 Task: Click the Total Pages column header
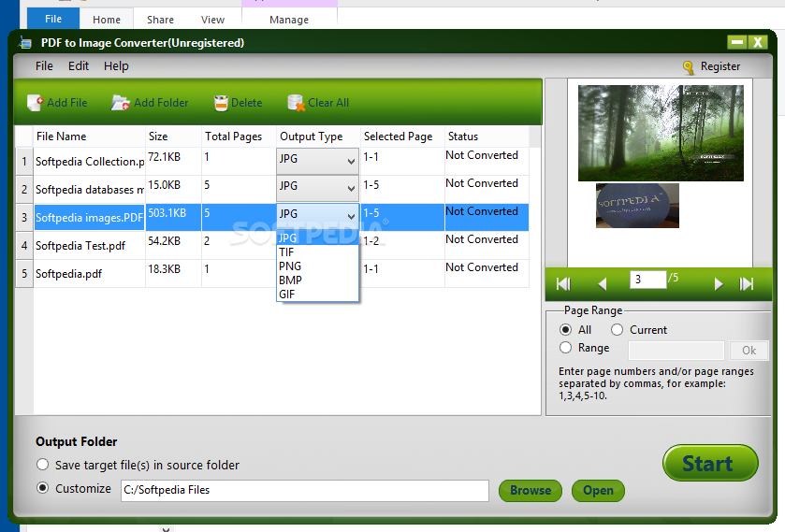point(239,137)
